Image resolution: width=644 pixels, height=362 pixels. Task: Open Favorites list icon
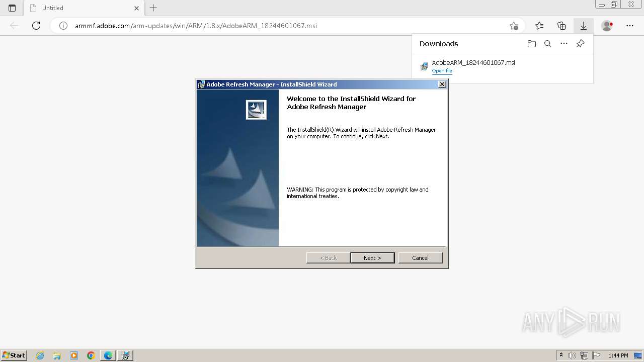pos(539,26)
